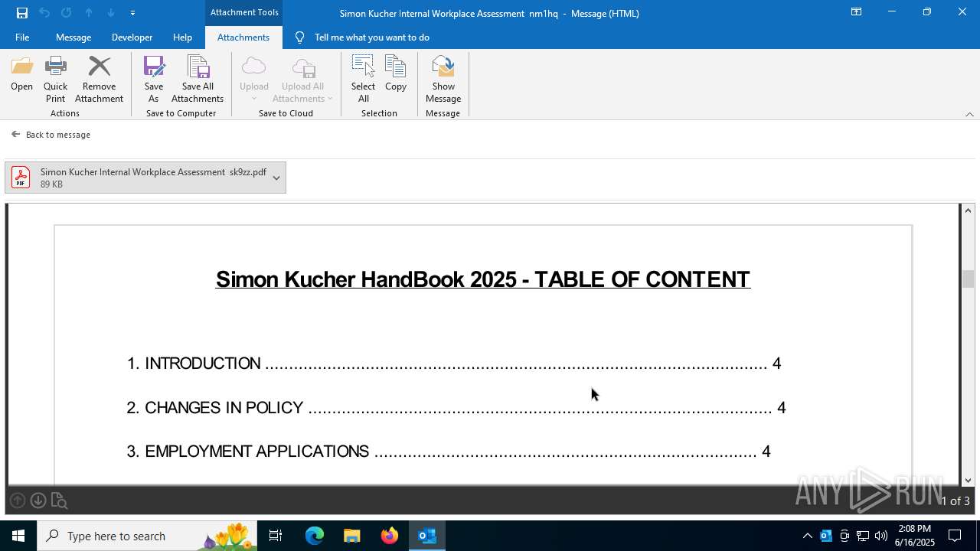Click the scroll up arrow in preview

tap(968, 210)
